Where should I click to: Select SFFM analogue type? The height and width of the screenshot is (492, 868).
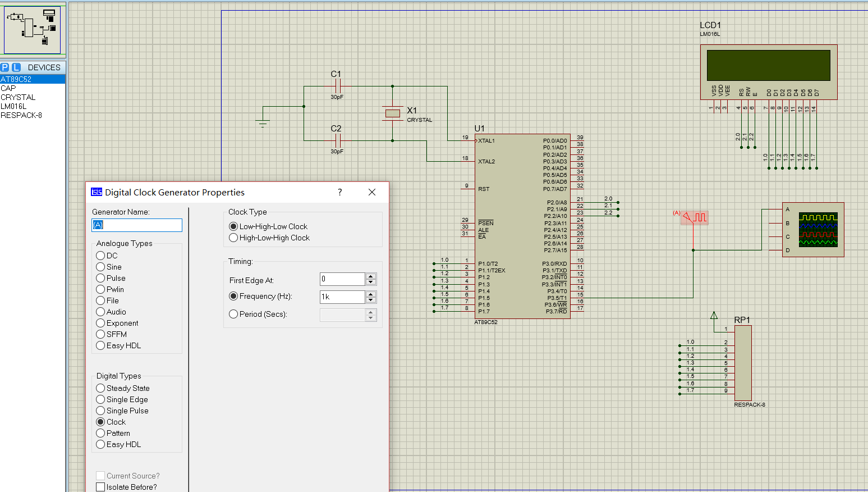[x=100, y=334]
